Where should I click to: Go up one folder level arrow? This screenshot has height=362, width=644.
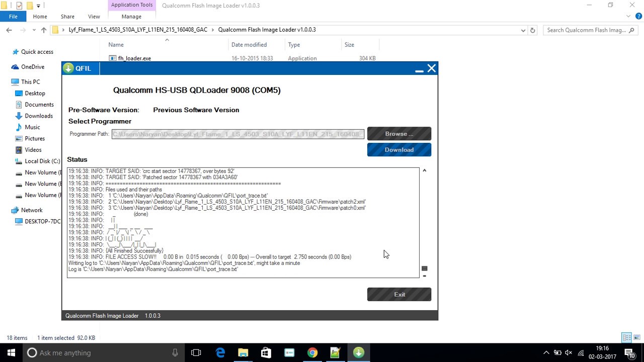coord(44,30)
